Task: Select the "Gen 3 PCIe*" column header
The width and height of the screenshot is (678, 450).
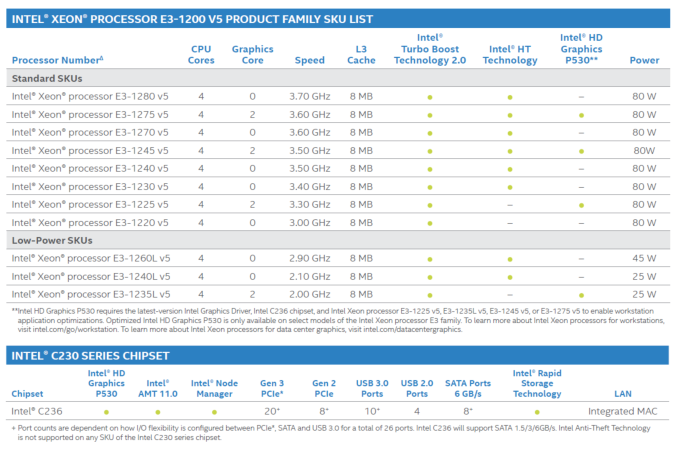Action: [272, 388]
